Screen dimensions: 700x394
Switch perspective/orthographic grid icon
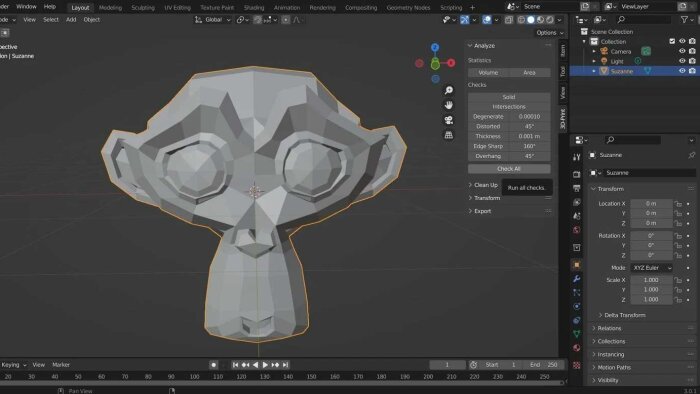point(449,135)
